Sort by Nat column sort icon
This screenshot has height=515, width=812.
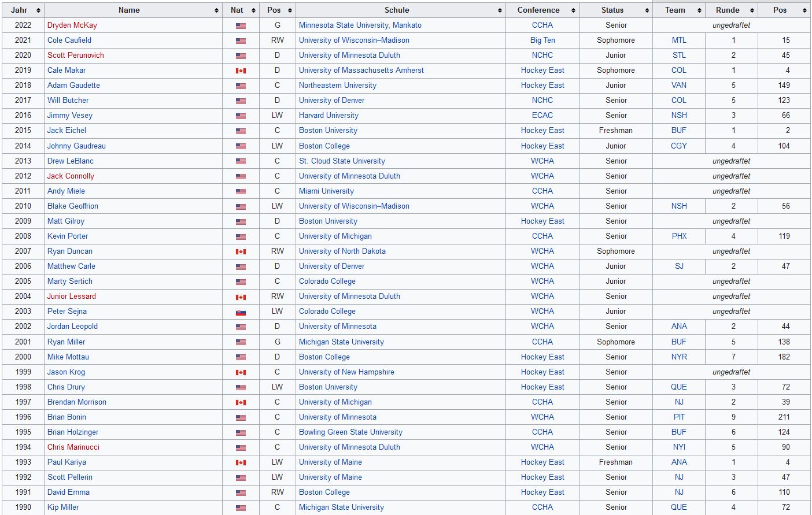pos(255,10)
